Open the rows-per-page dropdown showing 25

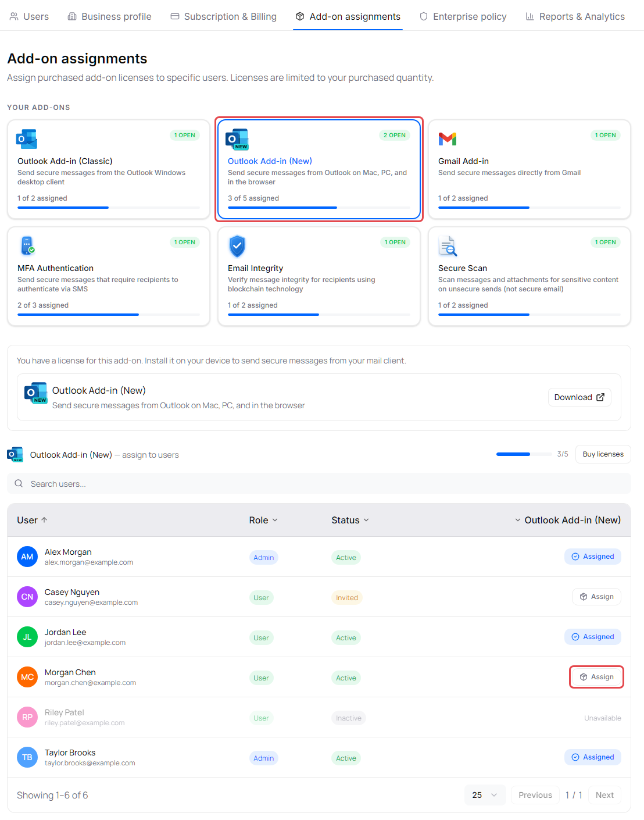point(485,795)
